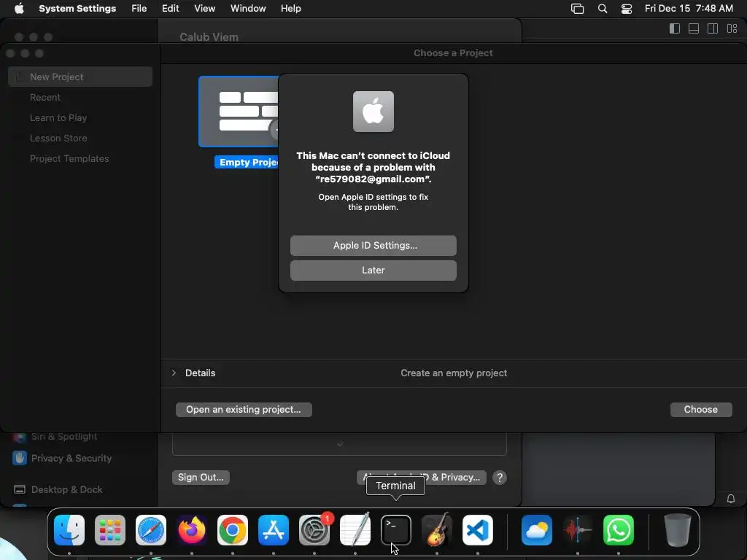Open TextEdit from the dock
Image resolution: width=747 pixels, height=560 pixels.
tap(355, 530)
